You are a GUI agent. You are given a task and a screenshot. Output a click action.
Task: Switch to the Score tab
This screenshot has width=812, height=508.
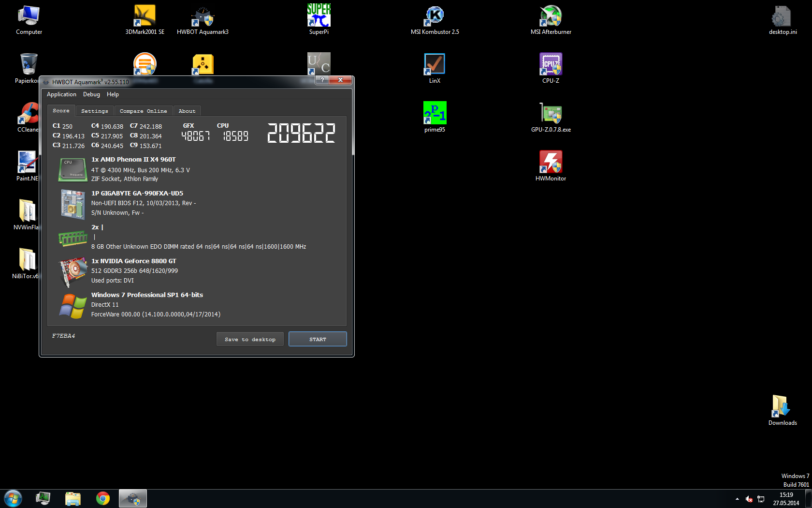tap(61, 110)
